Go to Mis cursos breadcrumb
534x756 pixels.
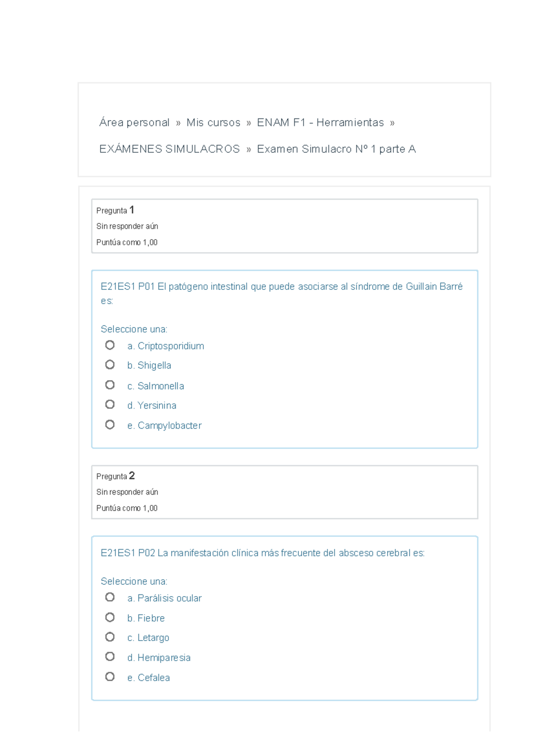point(213,122)
